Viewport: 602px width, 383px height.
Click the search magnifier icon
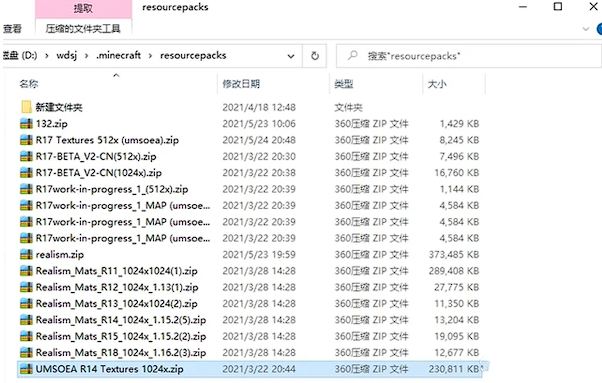click(352, 56)
